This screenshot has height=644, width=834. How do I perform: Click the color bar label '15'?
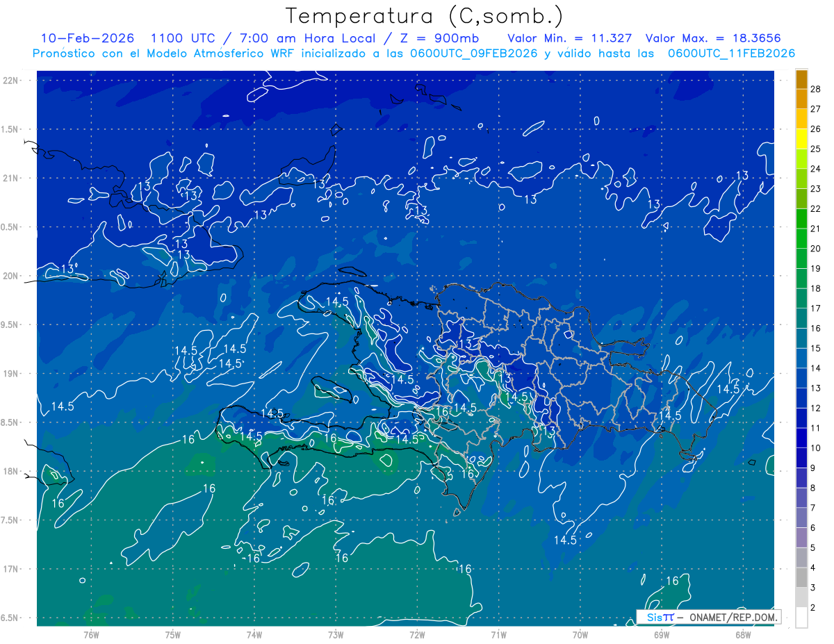[x=815, y=348]
